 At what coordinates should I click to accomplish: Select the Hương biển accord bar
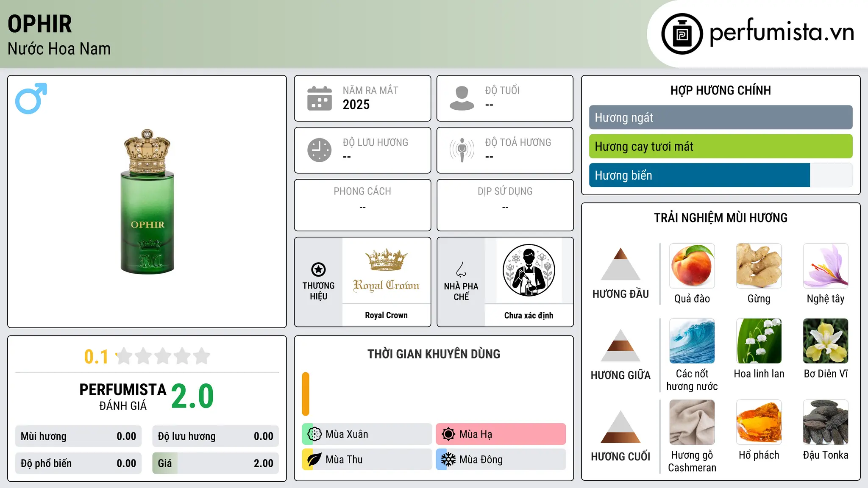[721, 175]
